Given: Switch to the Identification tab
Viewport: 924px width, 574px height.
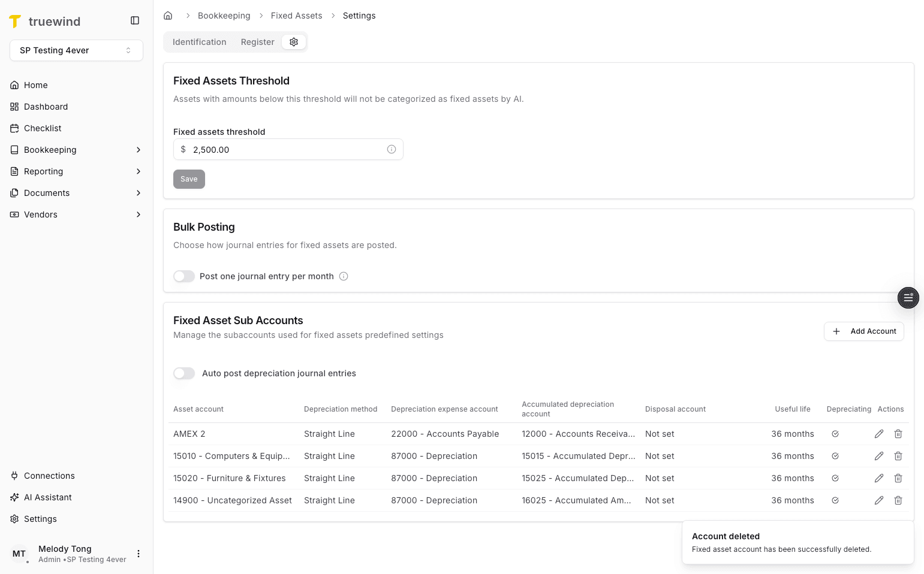Looking at the screenshot, I should (199, 41).
